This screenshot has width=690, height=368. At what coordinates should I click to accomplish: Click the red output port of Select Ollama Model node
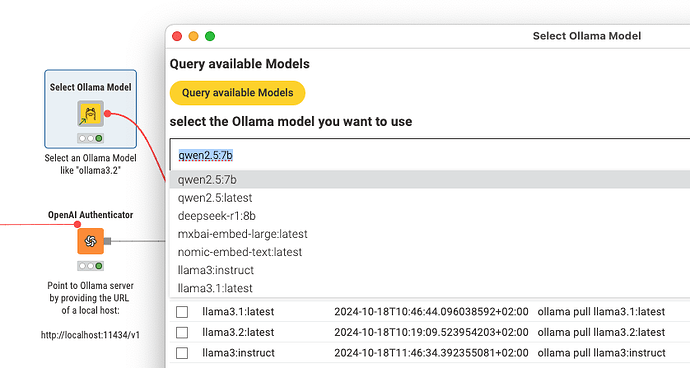(x=107, y=114)
